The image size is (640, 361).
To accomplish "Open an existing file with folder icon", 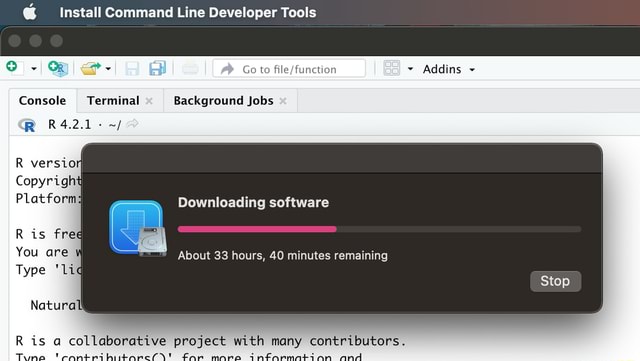I will click(90, 69).
